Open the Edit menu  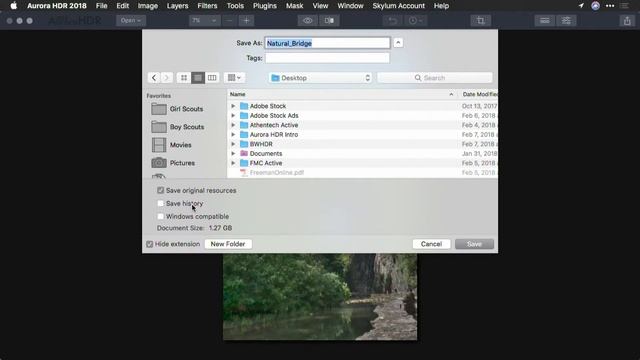pyautogui.click(x=122, y=6)
